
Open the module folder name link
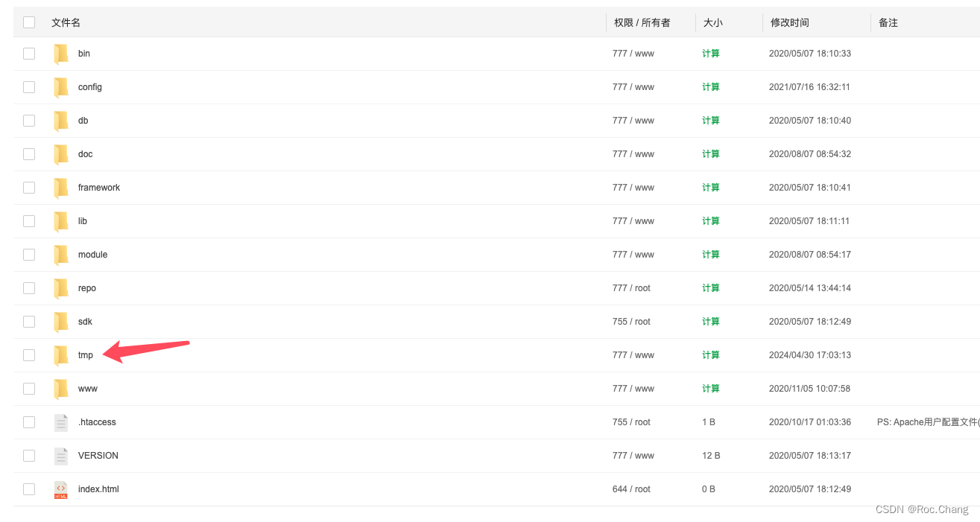[x=92, y=255]
